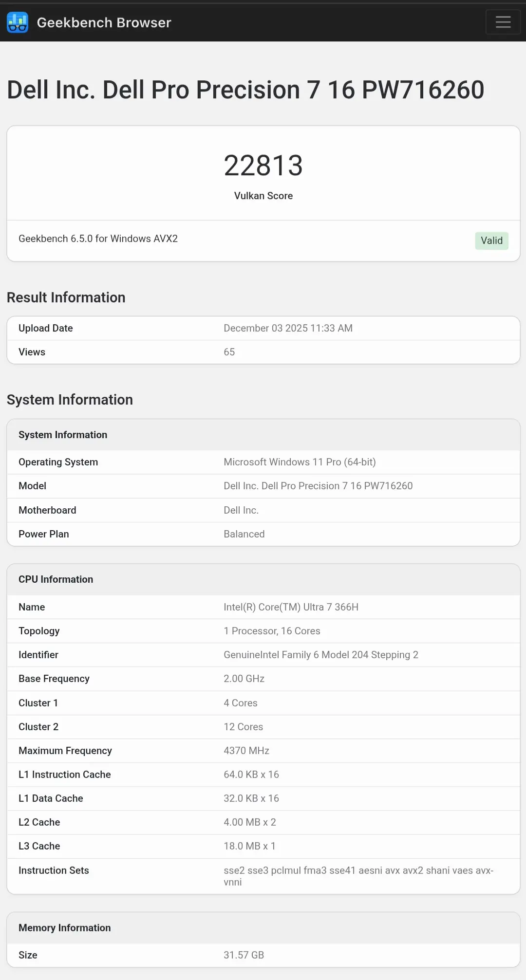Click the Topology value 1 Processor, 16 Cores
The image size is (526, 980).
coord(272,631)
